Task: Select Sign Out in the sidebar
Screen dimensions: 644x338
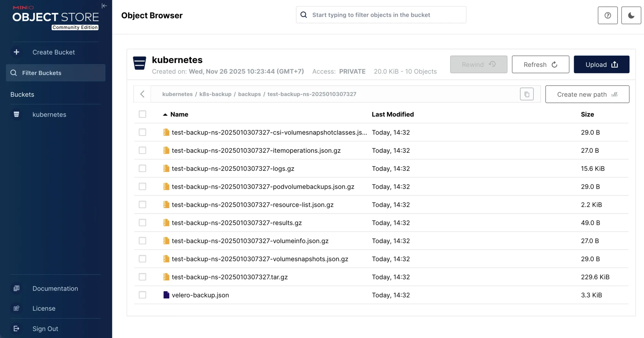Action: [45, 328]
